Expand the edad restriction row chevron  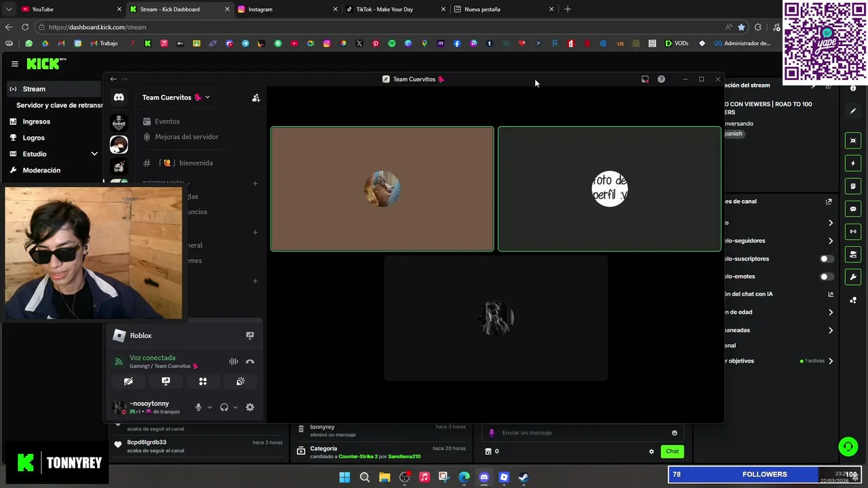tap(831, 312)
